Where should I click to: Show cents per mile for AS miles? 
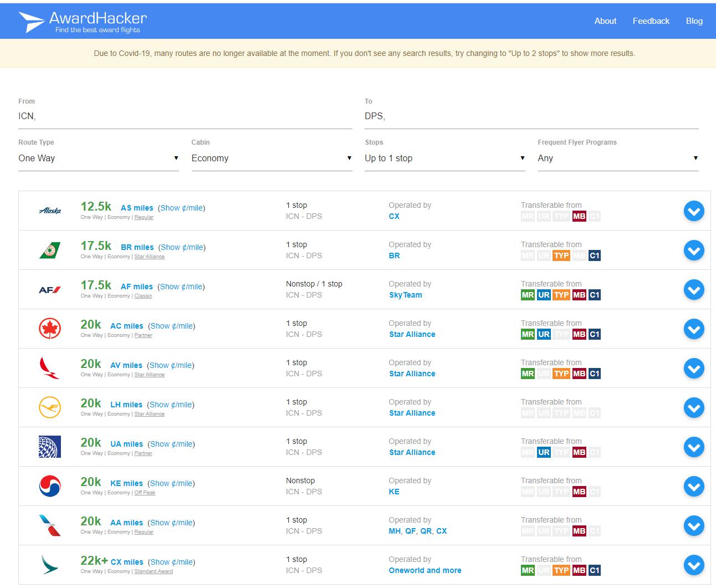pos(181,208)
